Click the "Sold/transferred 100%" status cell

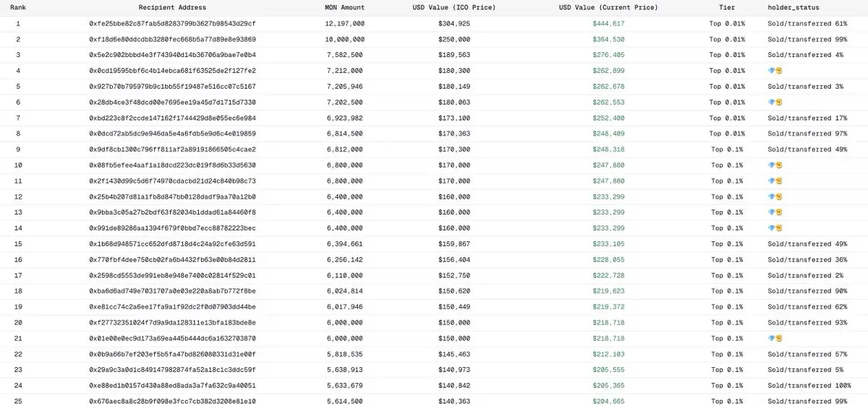click(x=809, y=386)
